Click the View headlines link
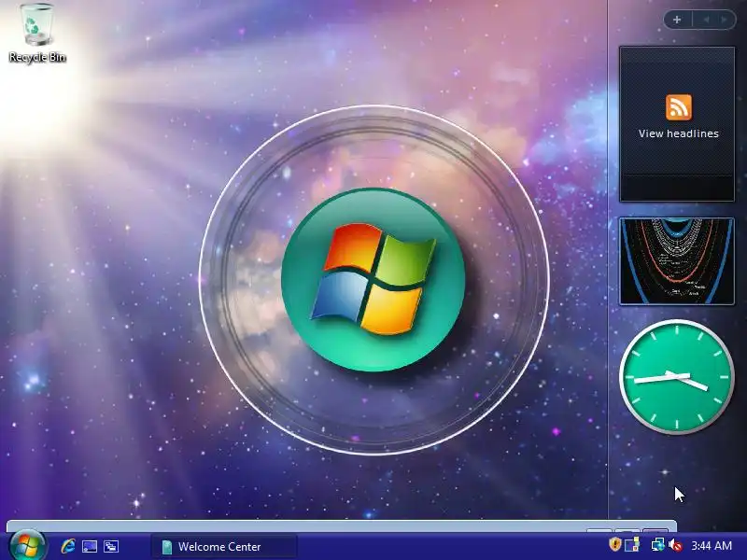 679,133
